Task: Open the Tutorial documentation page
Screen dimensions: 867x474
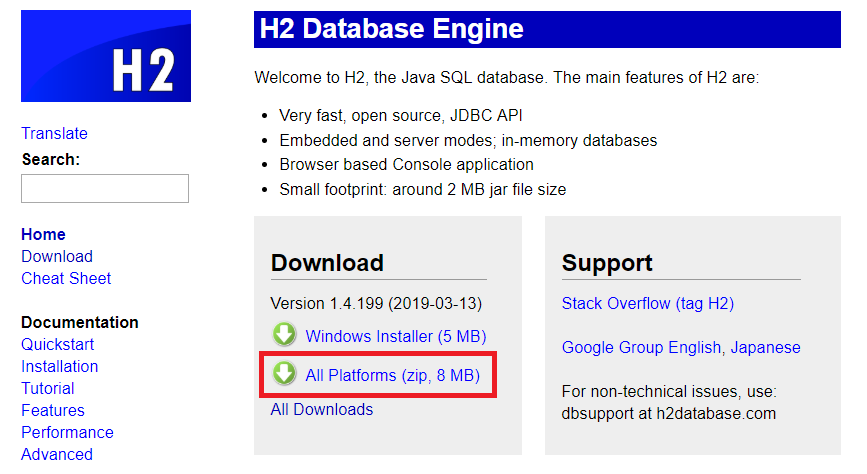Action: (x=48, y=388)
